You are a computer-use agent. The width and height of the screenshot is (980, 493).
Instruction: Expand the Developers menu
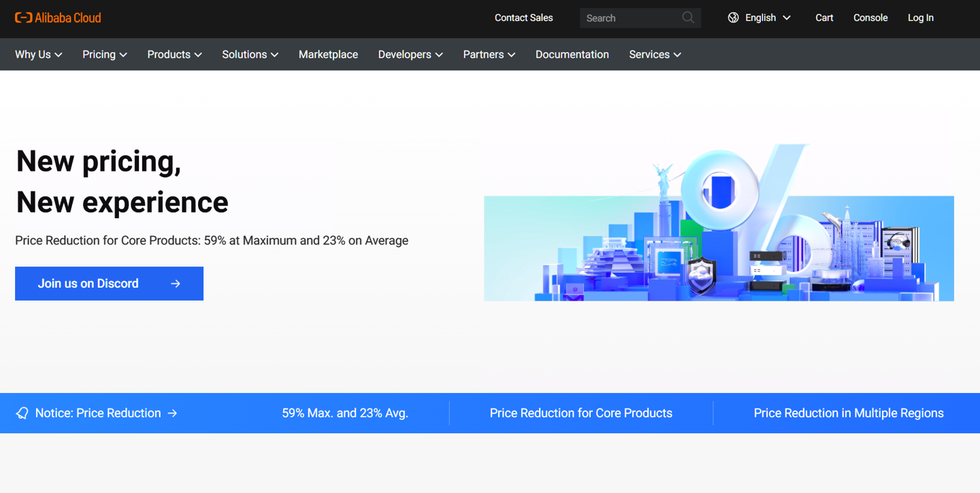410,54
